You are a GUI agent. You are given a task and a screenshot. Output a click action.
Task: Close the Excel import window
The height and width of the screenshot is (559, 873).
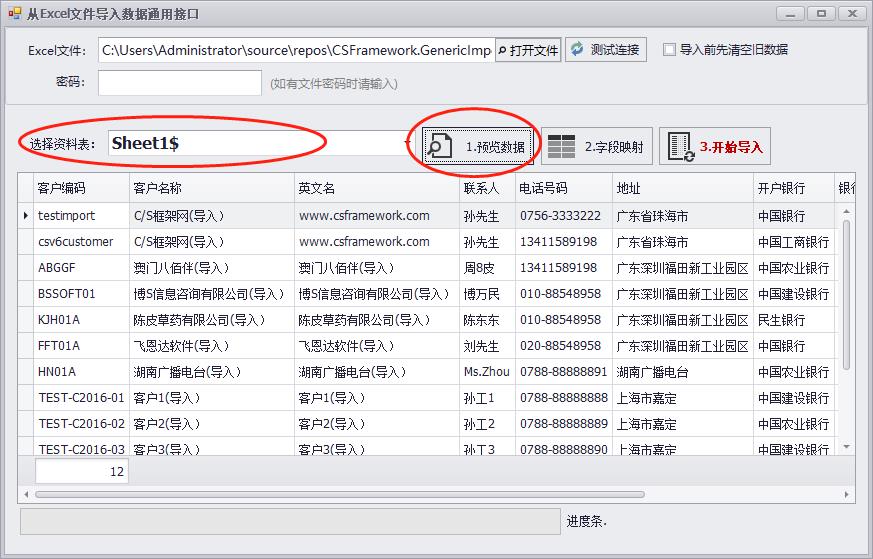(851, 13)
